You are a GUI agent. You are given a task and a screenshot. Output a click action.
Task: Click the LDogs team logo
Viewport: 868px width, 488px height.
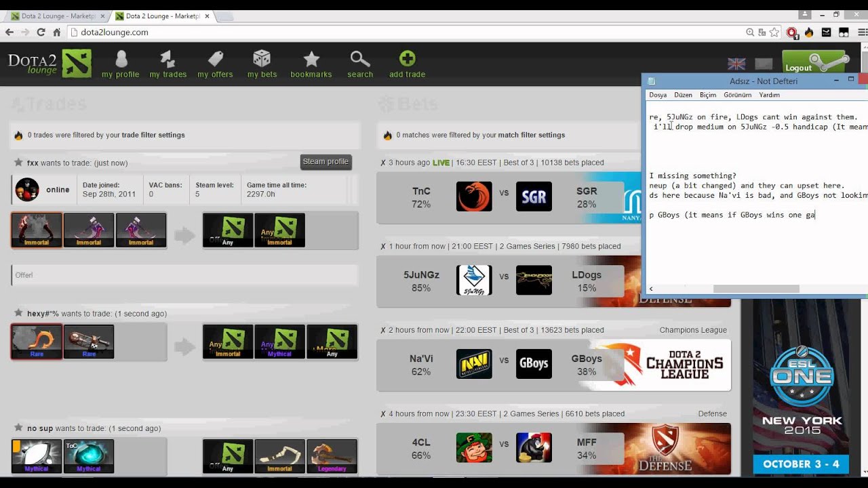(x=534, y=280)
